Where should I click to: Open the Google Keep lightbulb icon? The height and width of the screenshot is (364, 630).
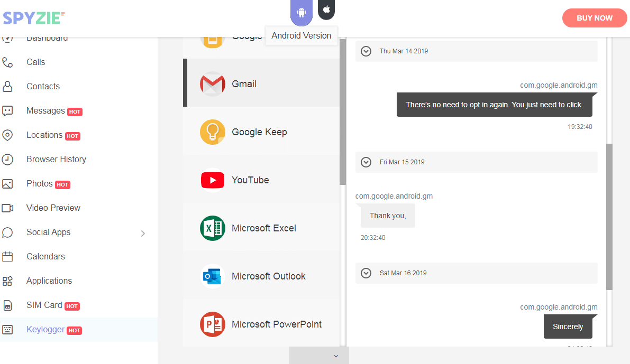[213, 132]
